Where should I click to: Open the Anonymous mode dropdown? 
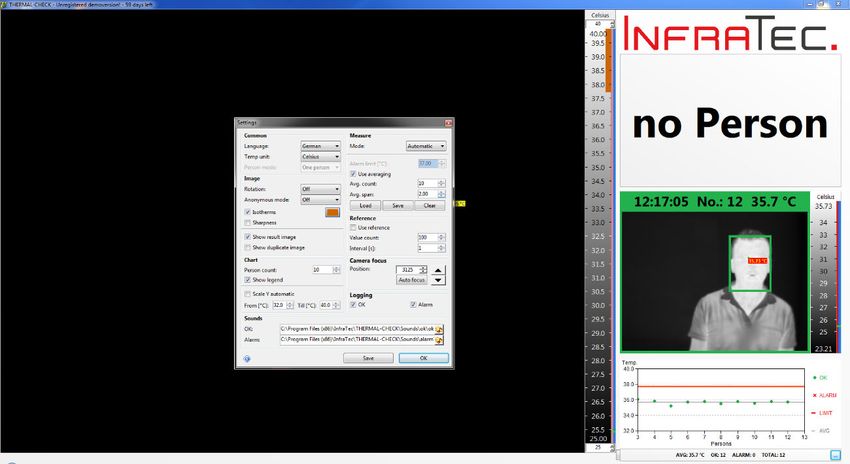320,200
